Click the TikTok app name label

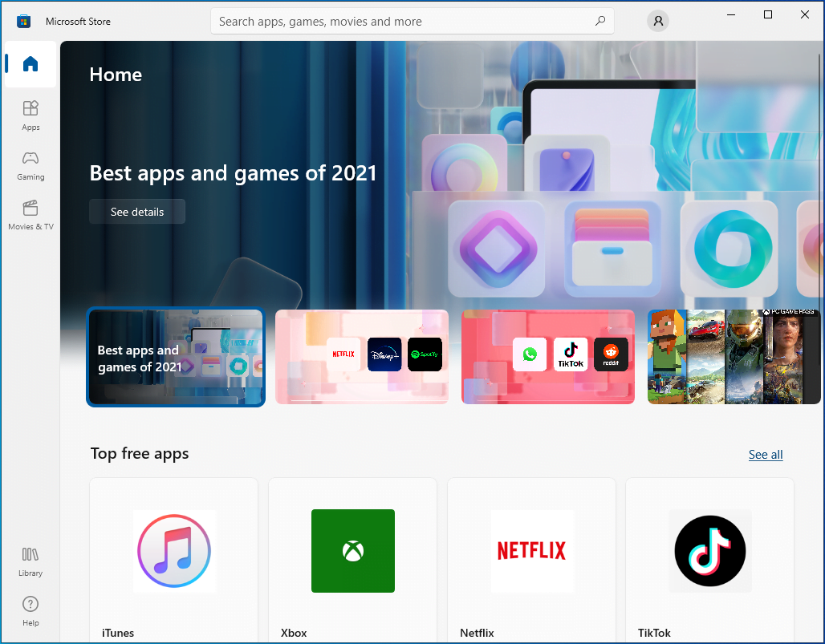point(654,633)
